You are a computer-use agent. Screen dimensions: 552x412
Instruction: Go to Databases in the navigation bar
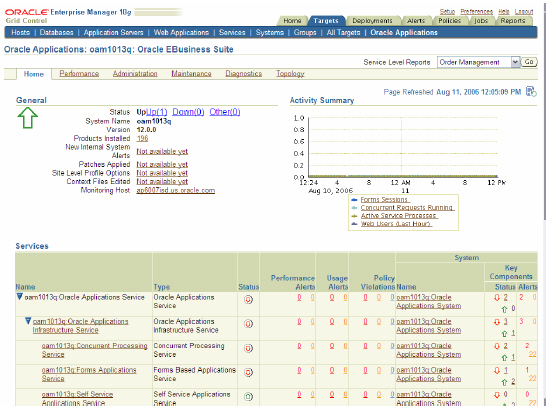56,32
